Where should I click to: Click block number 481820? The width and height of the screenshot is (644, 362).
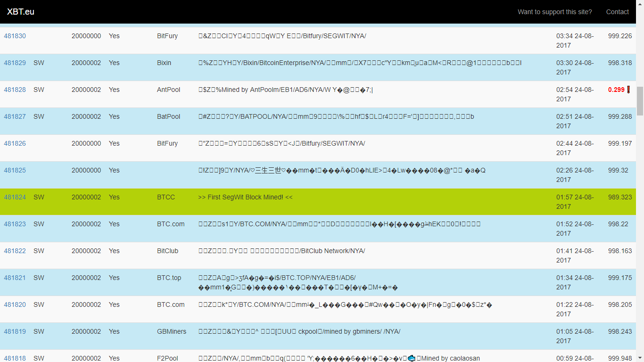15,304
